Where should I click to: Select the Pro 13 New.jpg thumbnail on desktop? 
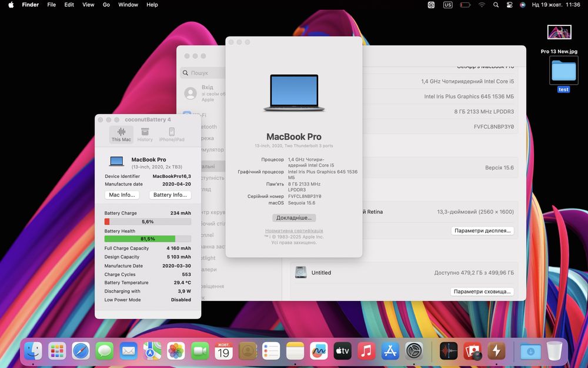(559, 32)
